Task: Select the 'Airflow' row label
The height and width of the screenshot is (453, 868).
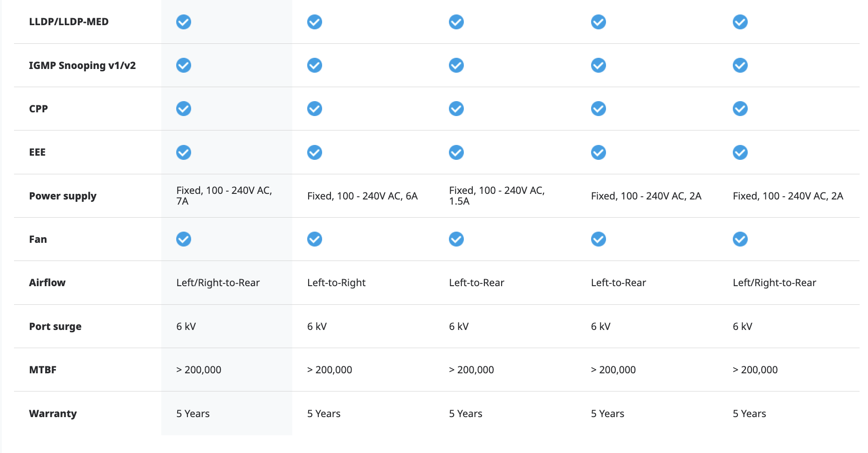Action: (47, 282)
